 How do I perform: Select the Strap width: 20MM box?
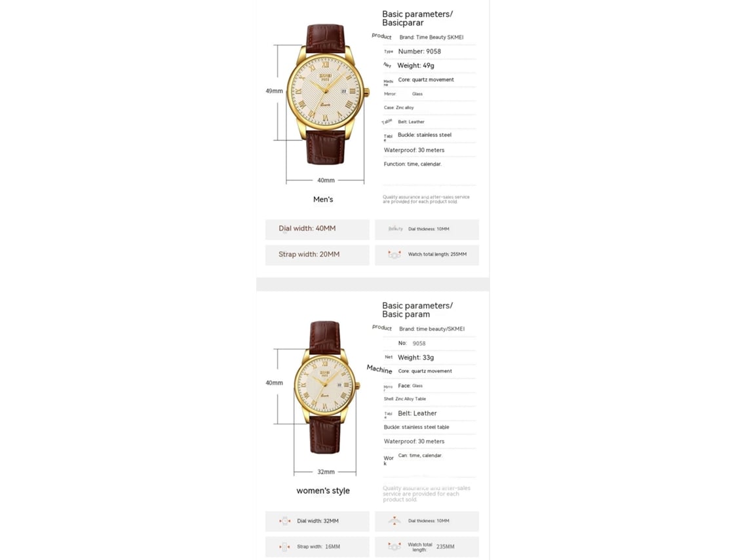click(x=317, y=255)
